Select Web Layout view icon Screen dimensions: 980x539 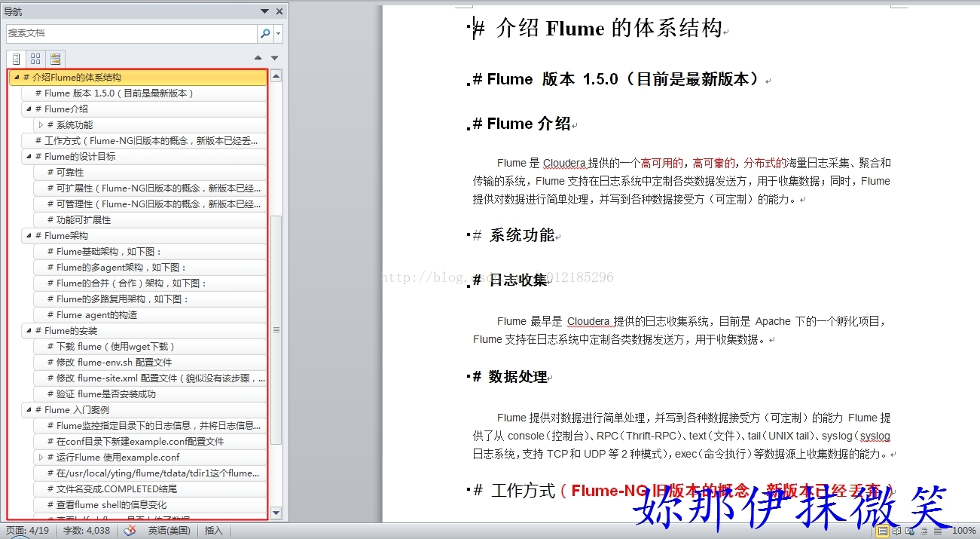909,531
